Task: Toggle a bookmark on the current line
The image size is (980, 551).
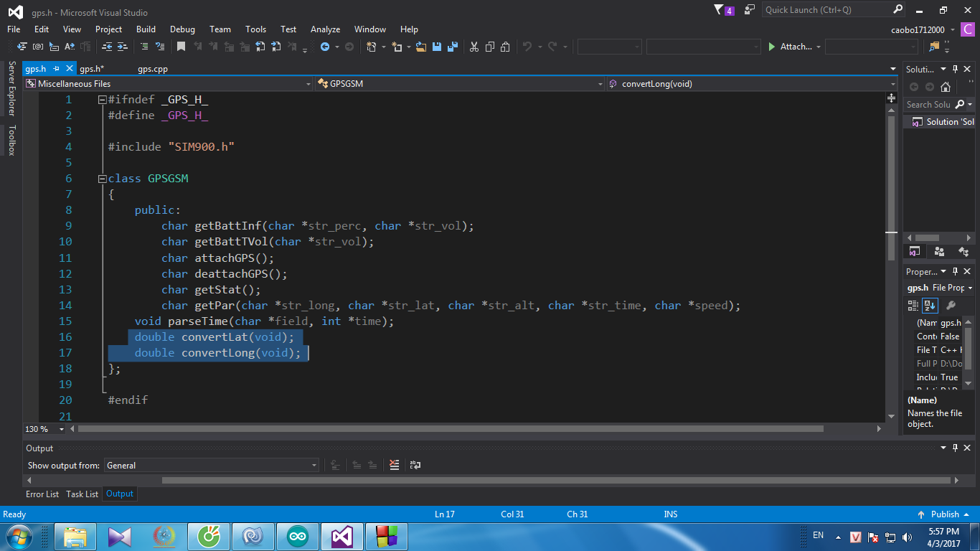Action: tap(181, 47)
